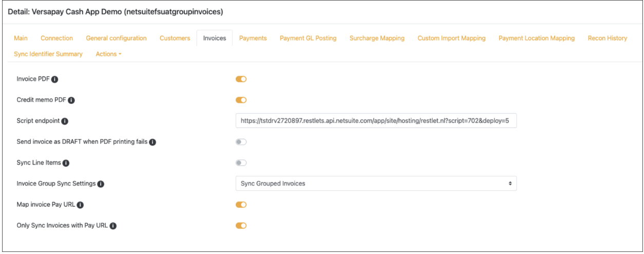The image size is (644, 254).
Task: Click info icon for Send invoice as DRAFT
Action: [x=153, y=142]
